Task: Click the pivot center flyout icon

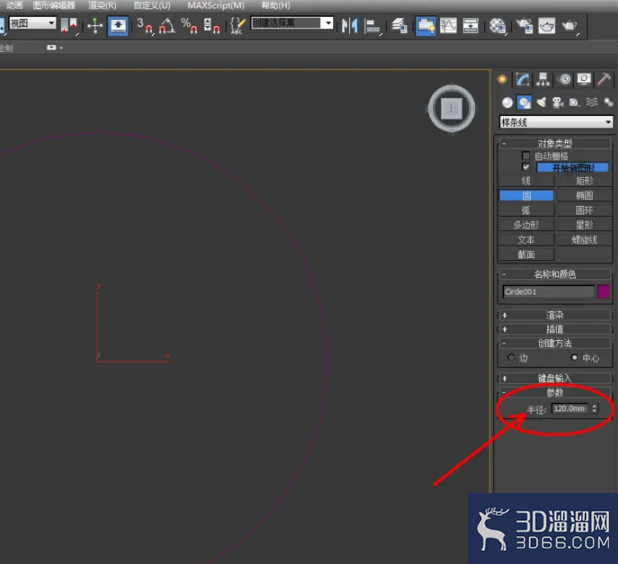Action: pos(69,26)
